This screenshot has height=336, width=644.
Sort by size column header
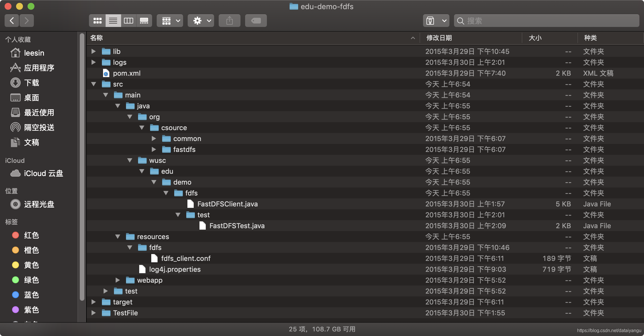tap(535, 38)
